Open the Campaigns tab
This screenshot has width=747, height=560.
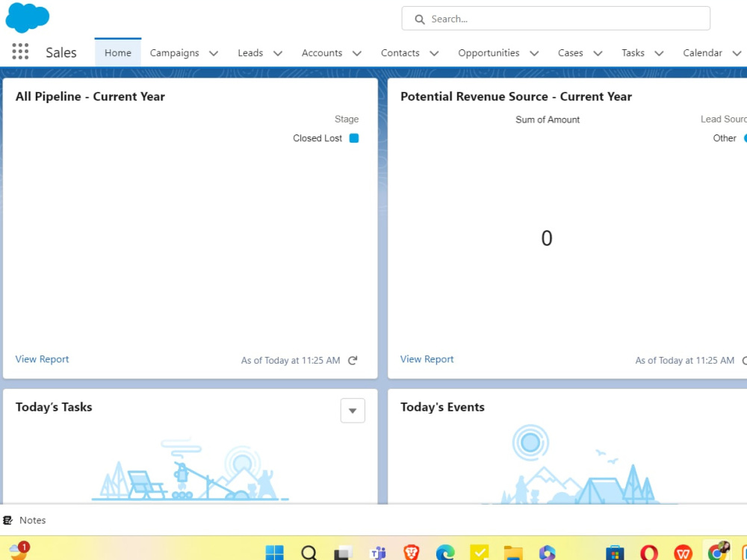pos(174,53)
